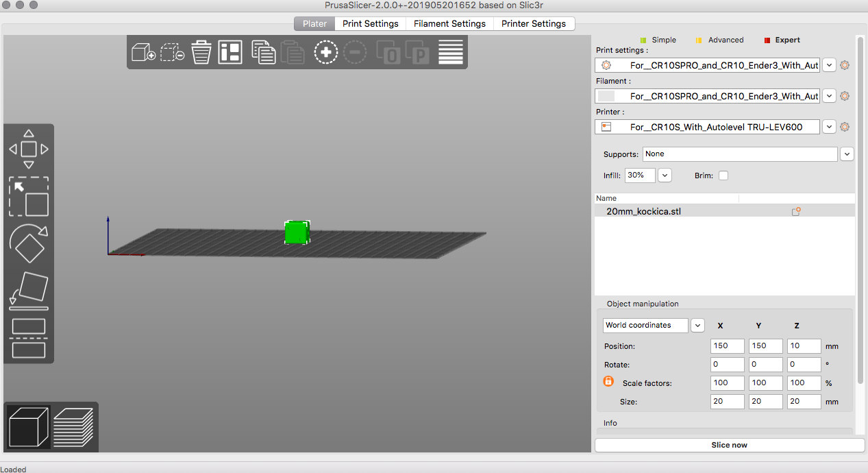Click the Rotate Z field
The width and height of the screenshot is (868, 473).
(x=804, y=365)
